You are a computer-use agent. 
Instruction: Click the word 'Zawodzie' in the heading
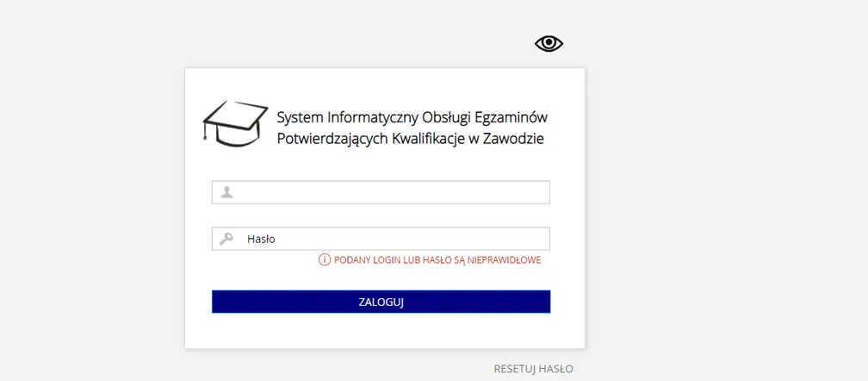[x=517, y=138]
